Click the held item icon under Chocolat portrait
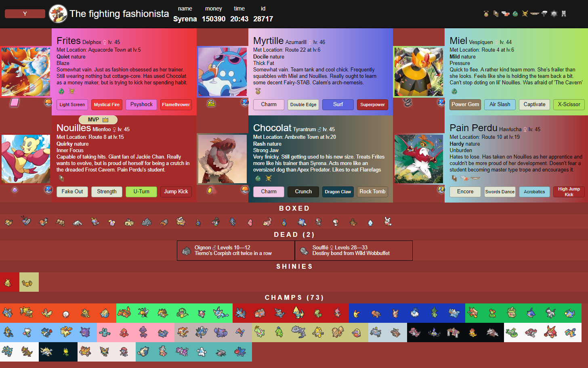Viewport: 588px width, 368px height. pos(211,190)
